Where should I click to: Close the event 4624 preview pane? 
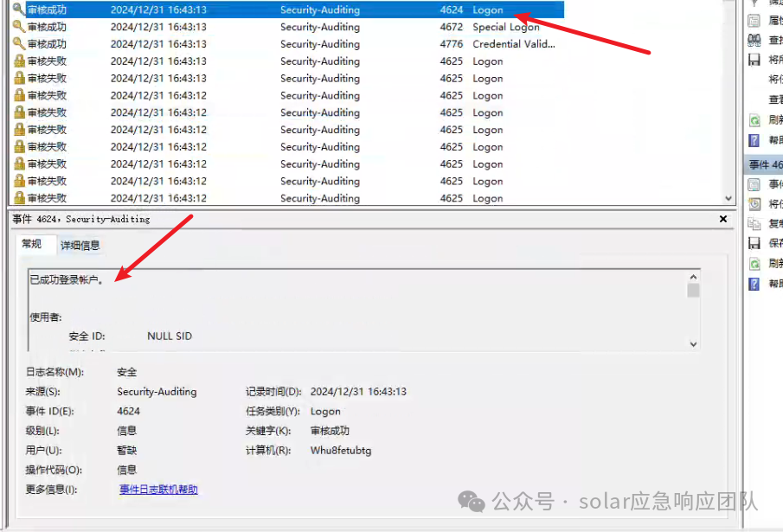click(x=723, y=220)
